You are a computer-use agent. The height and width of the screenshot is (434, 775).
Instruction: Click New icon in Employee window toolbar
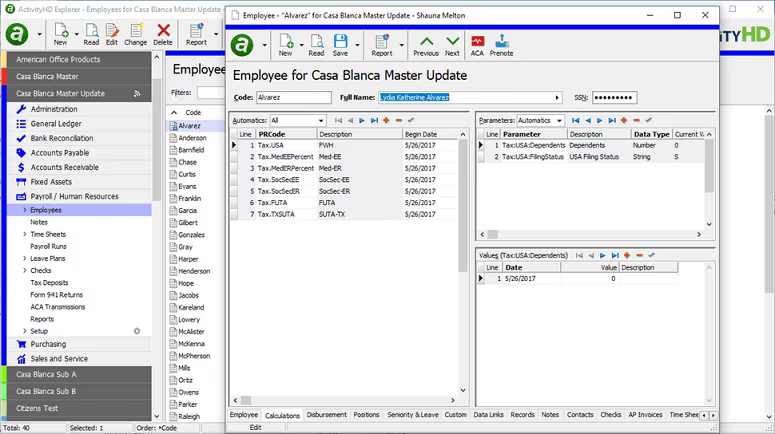click(x=285, y=45)
